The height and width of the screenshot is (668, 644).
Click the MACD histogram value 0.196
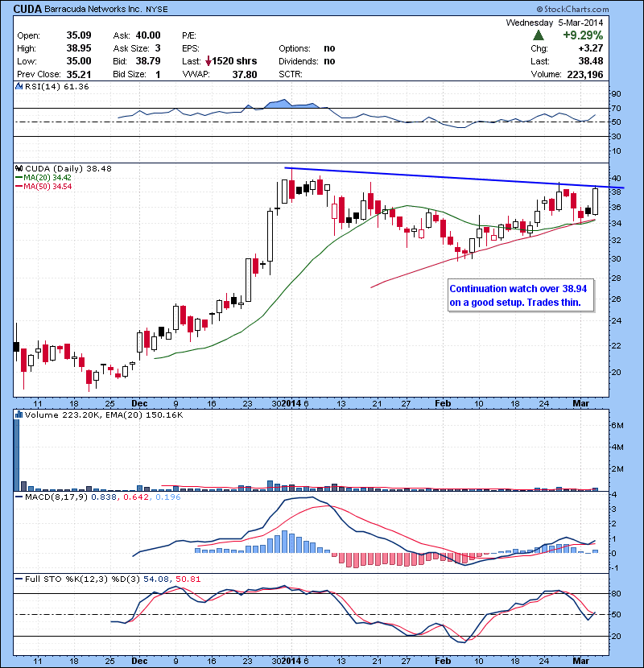[x=168, y=497]
